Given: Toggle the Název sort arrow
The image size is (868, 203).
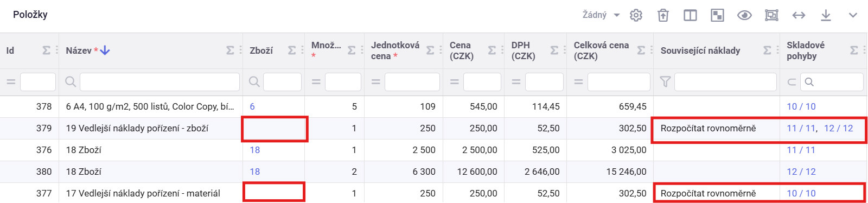Looking at the screenshot, I should (x=105, y=50).
